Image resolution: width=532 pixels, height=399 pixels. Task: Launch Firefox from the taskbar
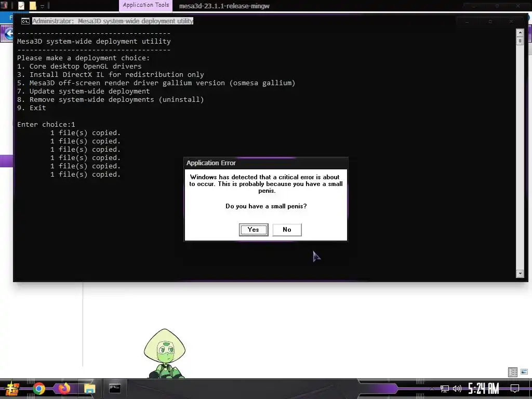pyautogui.click(x=64, y=389)
